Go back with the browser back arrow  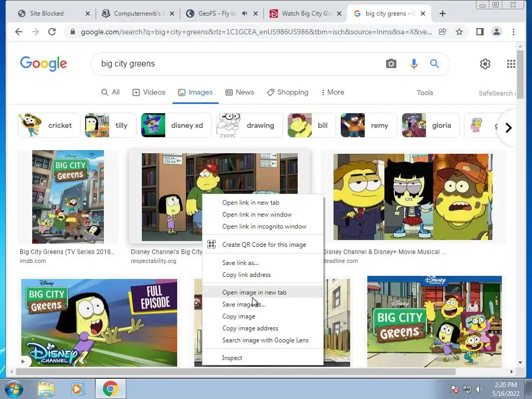coord(19,32)
